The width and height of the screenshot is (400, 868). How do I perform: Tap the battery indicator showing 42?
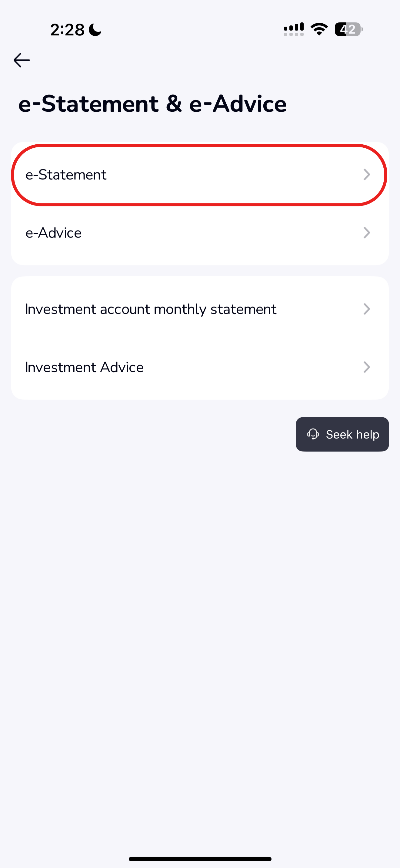348,29
